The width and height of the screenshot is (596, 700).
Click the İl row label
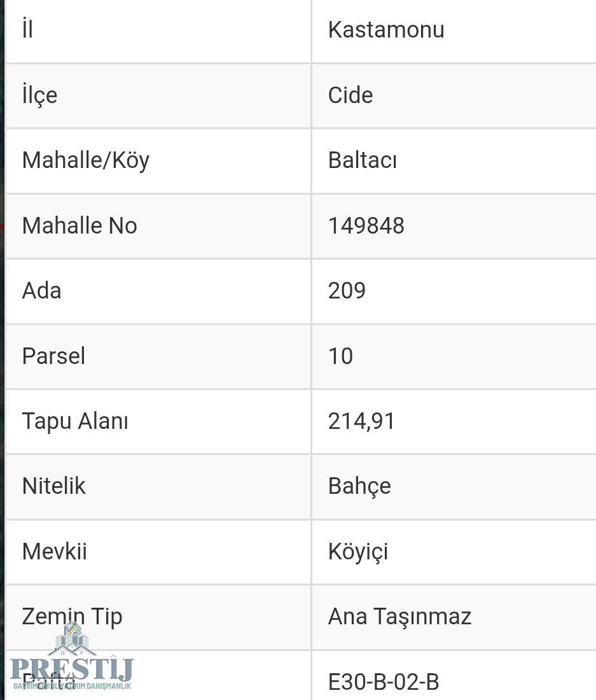[27, 30]
